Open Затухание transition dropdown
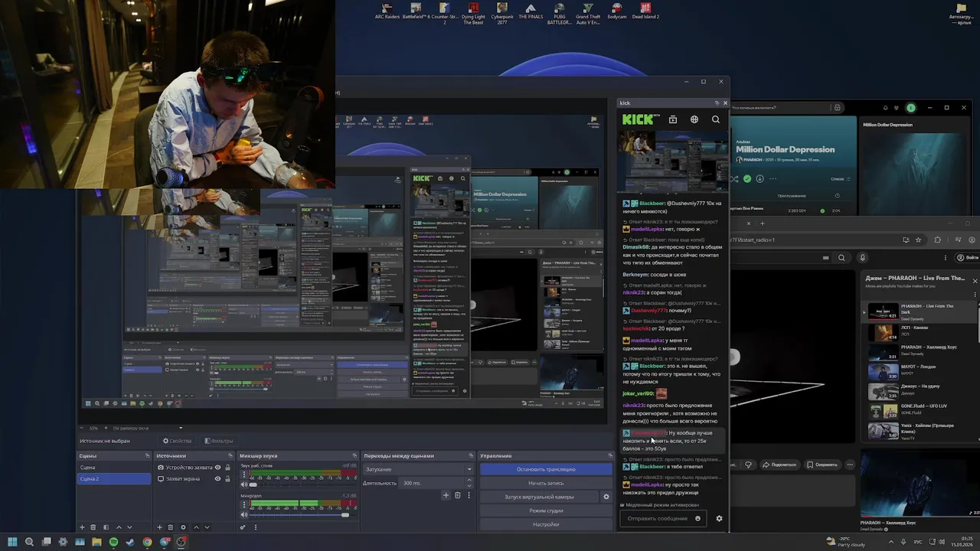 pyautogui.click(x=418, y=469)
